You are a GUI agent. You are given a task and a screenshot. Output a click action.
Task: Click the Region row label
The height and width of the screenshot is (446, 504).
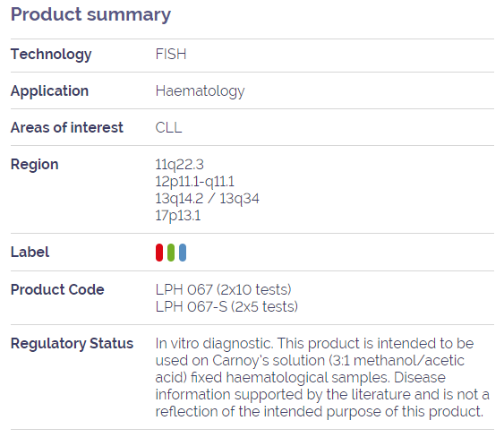34,165
